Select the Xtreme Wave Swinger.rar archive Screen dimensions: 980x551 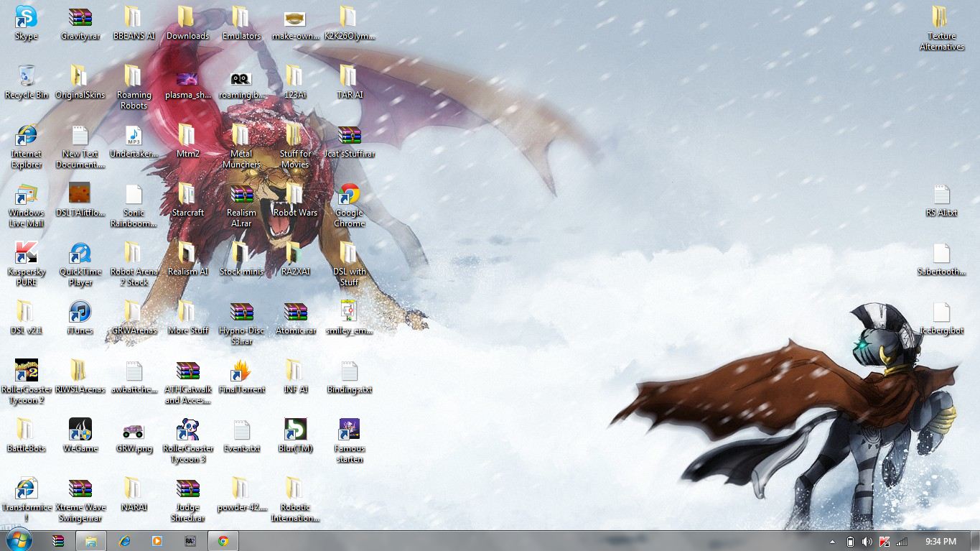coord(80,500)
